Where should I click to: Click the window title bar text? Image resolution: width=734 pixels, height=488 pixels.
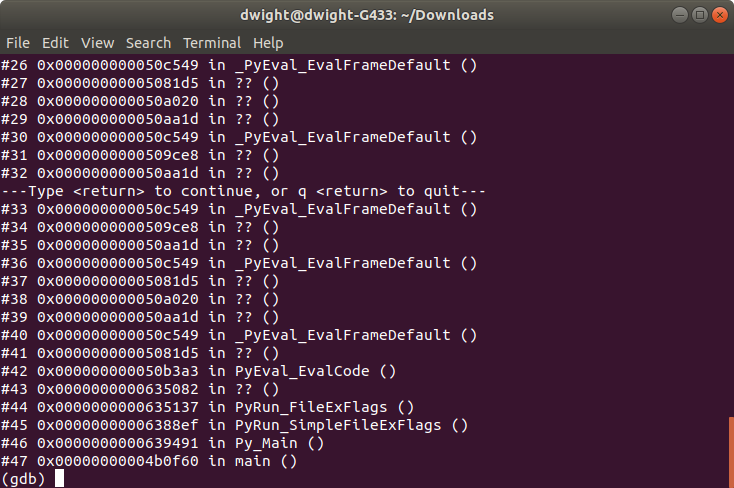click(367, 15)
